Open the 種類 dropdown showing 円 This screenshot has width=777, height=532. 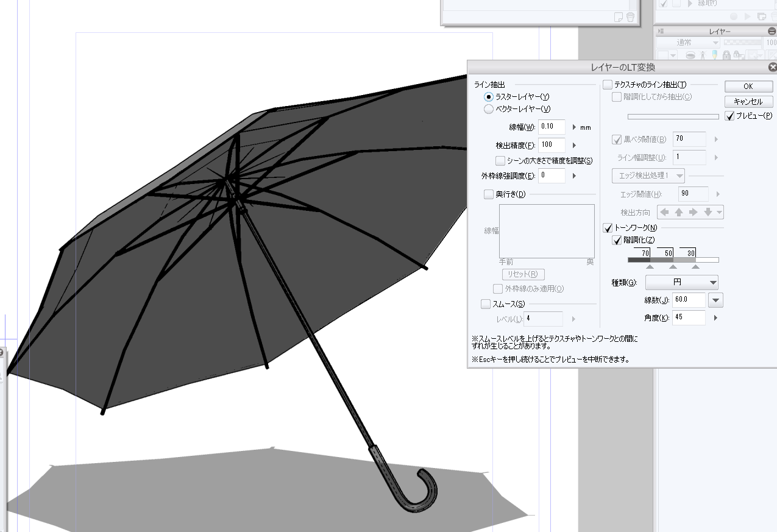[x=682, y=282]
